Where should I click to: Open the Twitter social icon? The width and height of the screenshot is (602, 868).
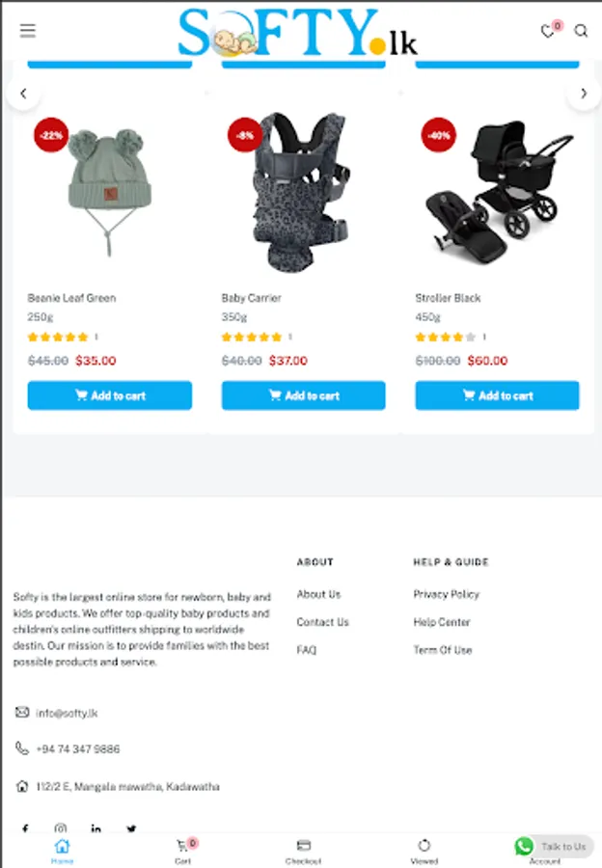131,828
